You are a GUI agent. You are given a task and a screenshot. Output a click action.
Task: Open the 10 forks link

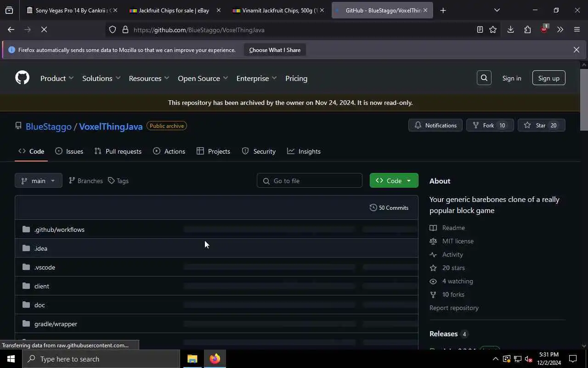[447, 294]
